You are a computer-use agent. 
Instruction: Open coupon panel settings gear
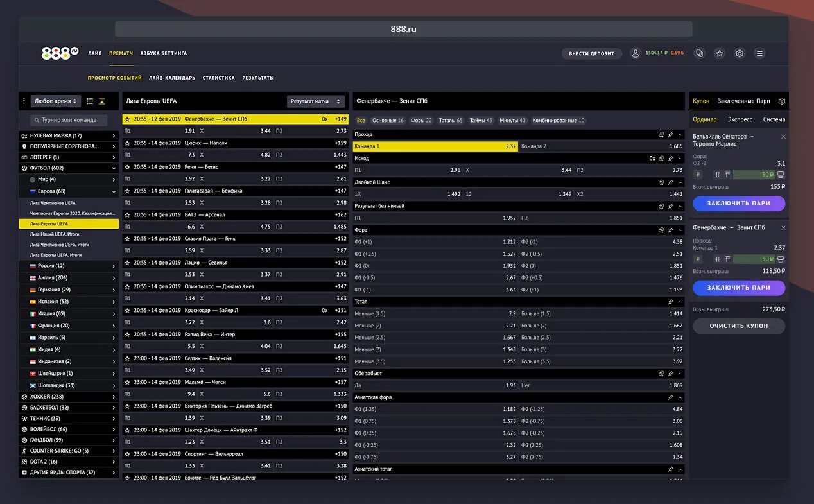781,101
